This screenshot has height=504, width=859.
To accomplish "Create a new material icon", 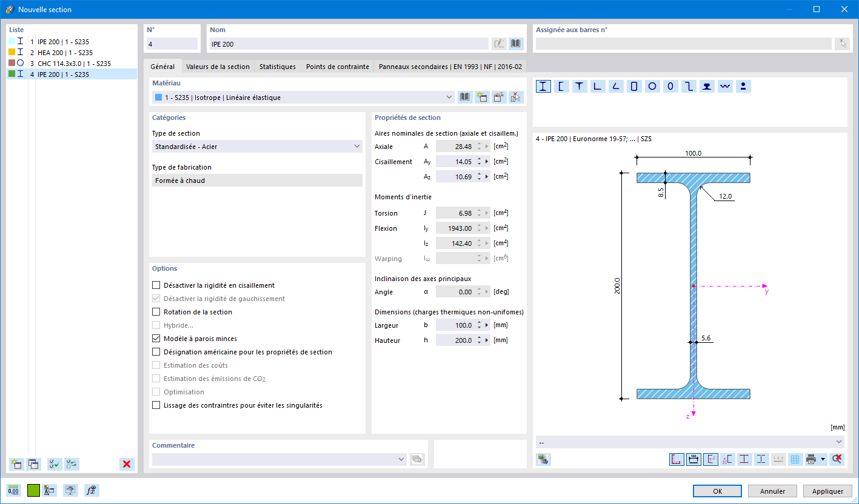I will coord(482,98).
